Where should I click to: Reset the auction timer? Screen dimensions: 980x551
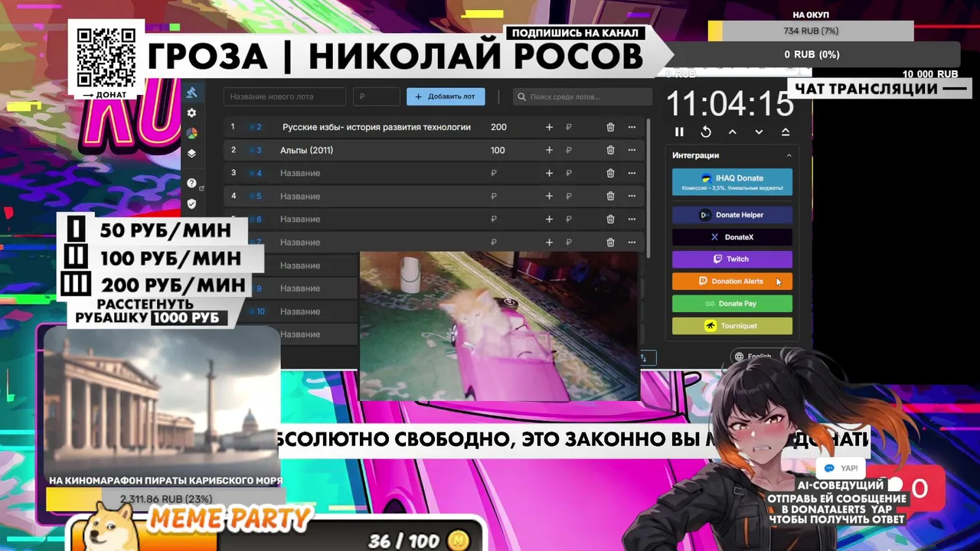pos(706,132)
